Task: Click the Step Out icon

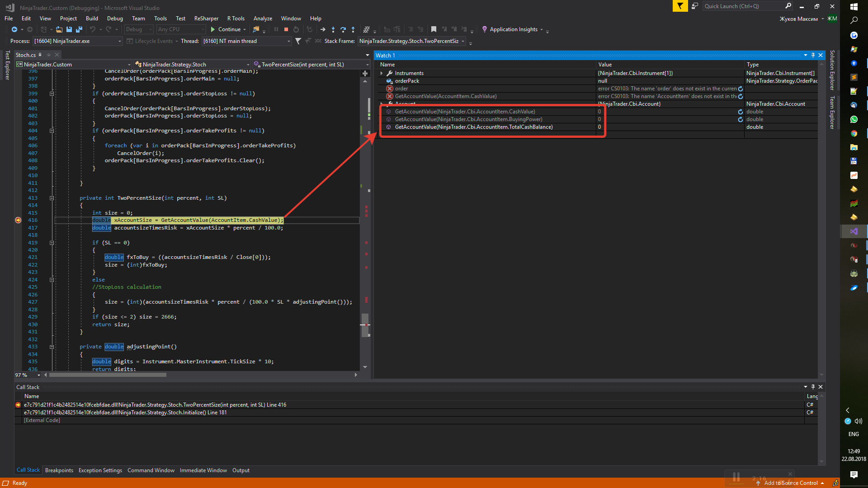Action: click(x=353, y=29)
